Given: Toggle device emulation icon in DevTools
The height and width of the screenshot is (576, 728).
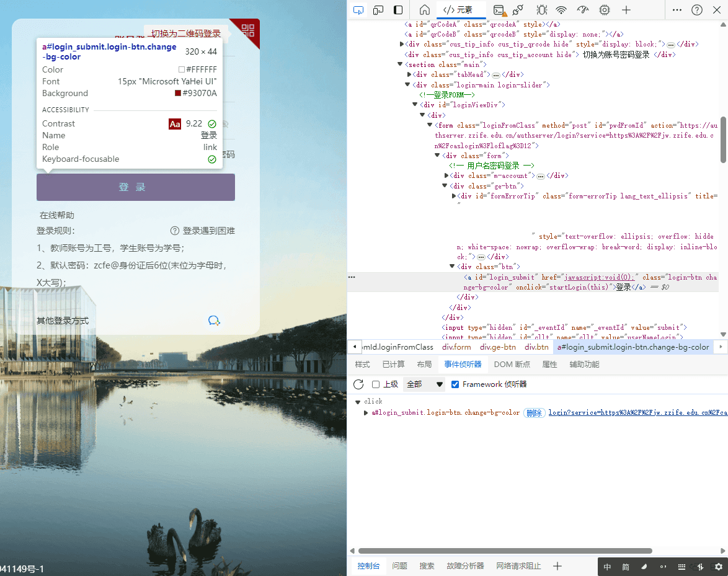Looking at the screenshot, I should (378, 10).
